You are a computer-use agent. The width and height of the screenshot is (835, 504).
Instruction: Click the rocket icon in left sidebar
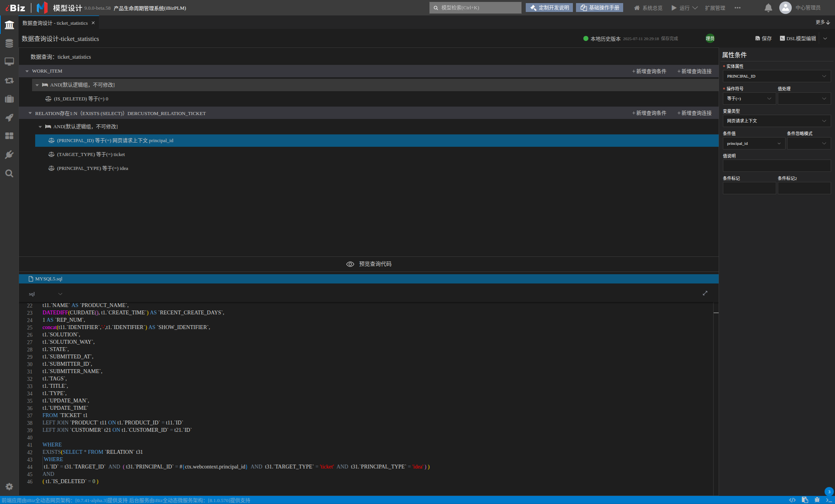[x=9, y=117]
